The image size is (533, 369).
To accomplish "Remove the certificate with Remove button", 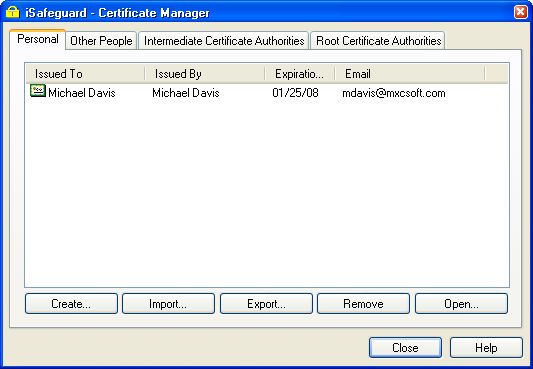I will pyautogui.click(x=363, y=304).
